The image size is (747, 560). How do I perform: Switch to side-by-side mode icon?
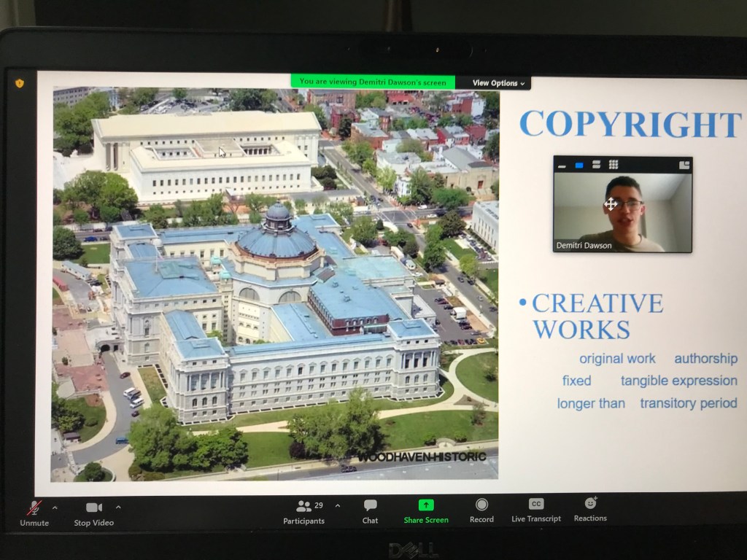coord(684,166)
